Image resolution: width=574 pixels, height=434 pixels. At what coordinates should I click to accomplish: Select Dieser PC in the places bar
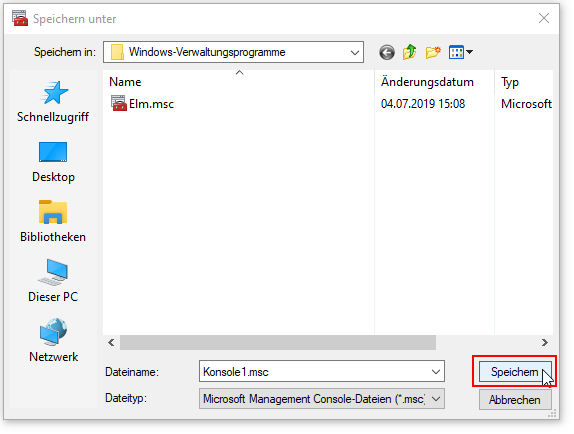53,281
